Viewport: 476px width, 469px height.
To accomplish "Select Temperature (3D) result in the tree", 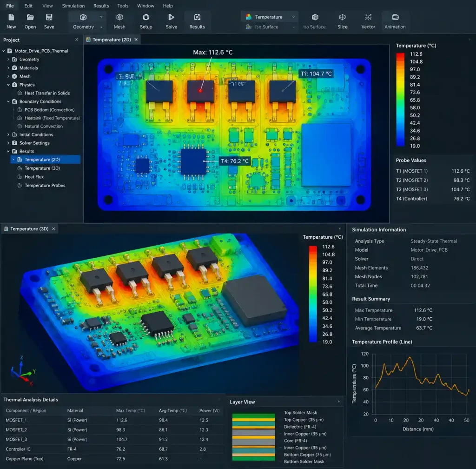I will click(x=42, y=168).
